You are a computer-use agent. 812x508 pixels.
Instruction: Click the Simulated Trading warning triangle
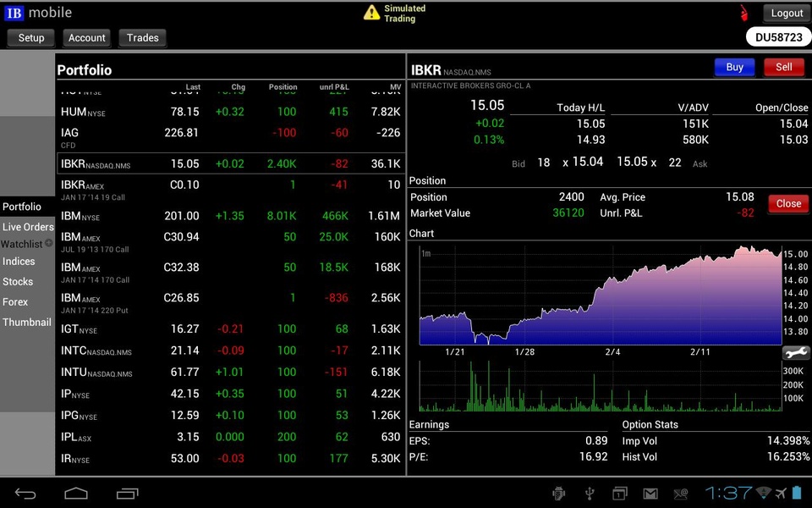(x=371, y=13)
